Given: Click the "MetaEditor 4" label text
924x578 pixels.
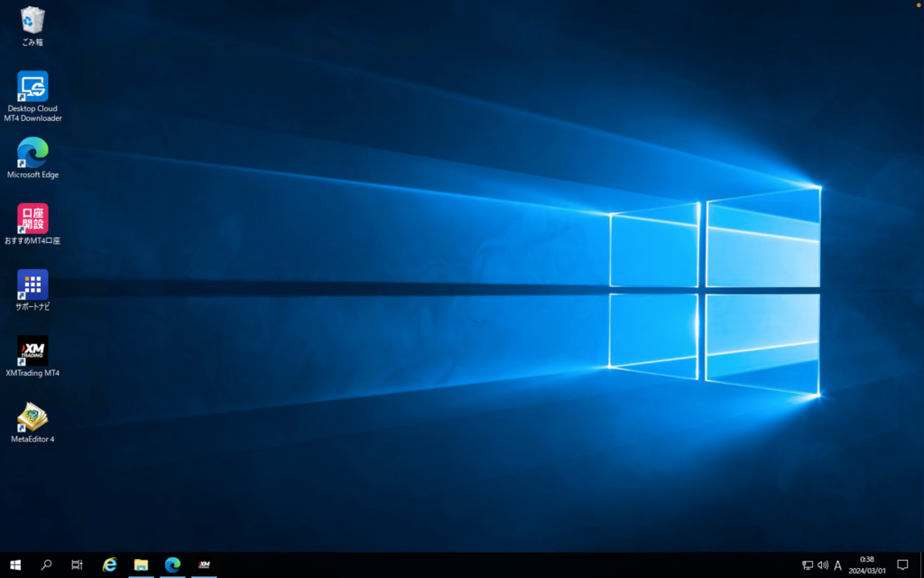Looking at the screenshot, I should coord(32,439).
